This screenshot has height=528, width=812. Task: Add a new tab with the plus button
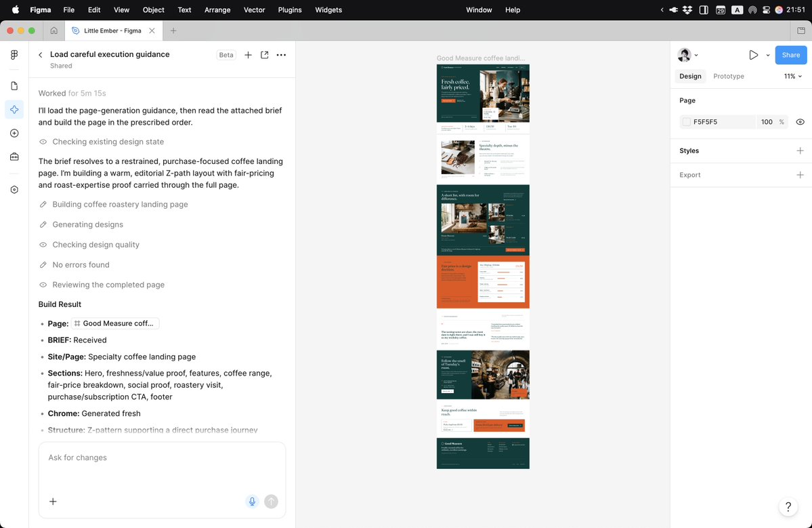coord(173,31)
